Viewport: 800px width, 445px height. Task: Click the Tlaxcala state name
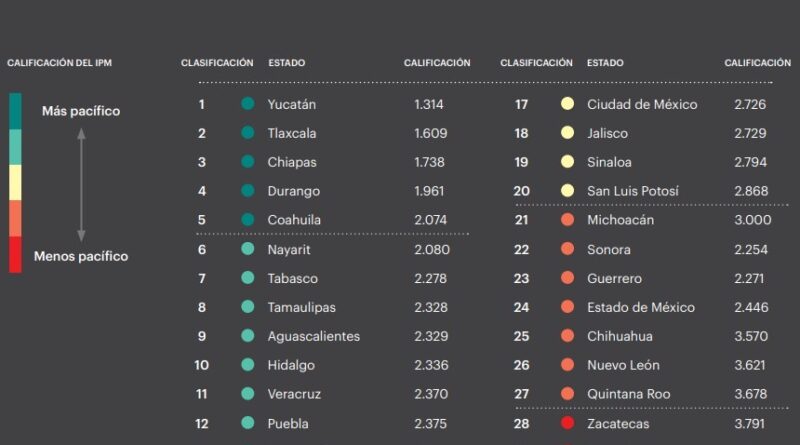292,133
